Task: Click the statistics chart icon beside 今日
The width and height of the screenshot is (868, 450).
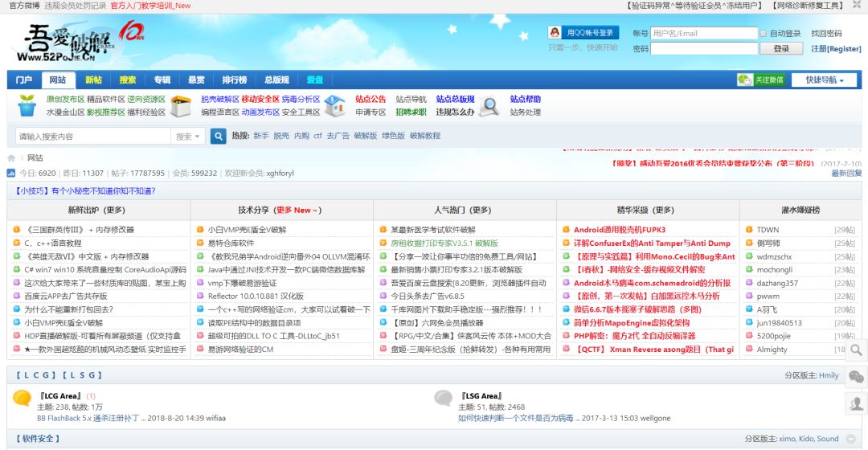Action: [11, 174]
